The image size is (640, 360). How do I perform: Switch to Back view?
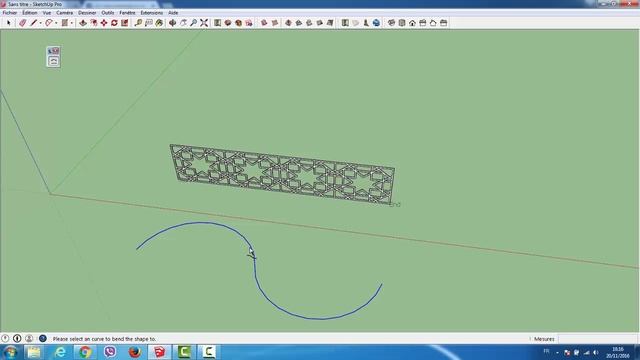tap(433, 23)
